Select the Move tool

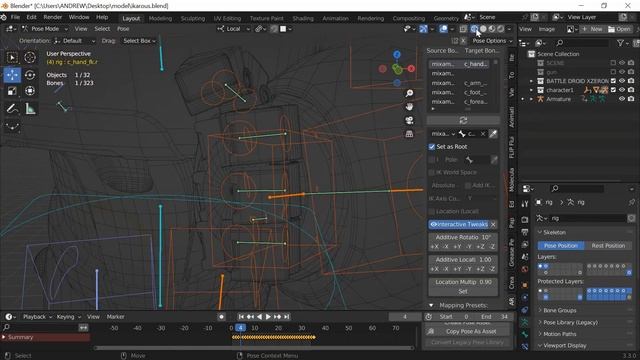pos(12,75)
